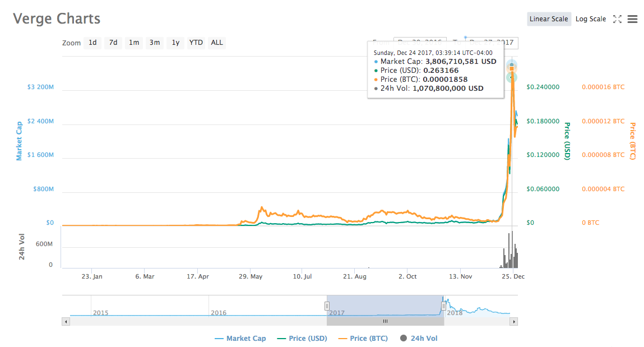Click the tooltip Price (BTC) value
This screenshot has width=644, height=347.
click(x=445, y=80)
